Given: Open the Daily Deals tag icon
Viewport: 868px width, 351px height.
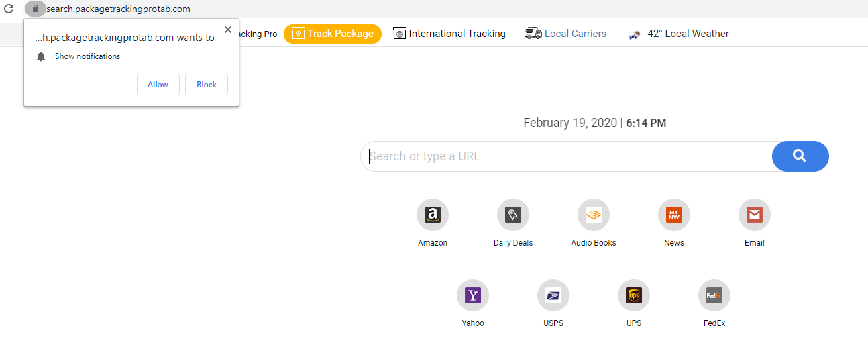Looking at the screenshot, I should click(513, 215).
